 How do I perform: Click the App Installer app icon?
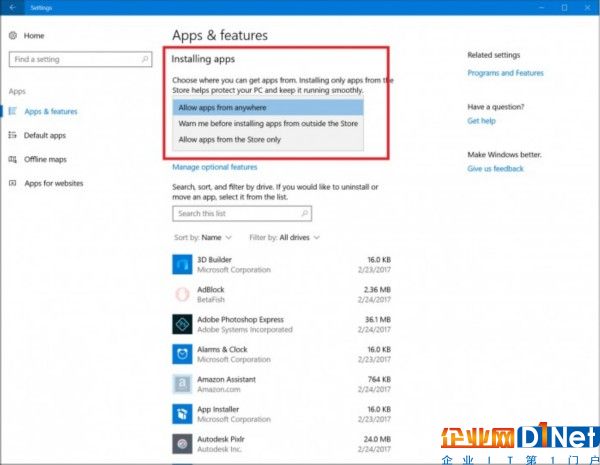tap(182, 414)
